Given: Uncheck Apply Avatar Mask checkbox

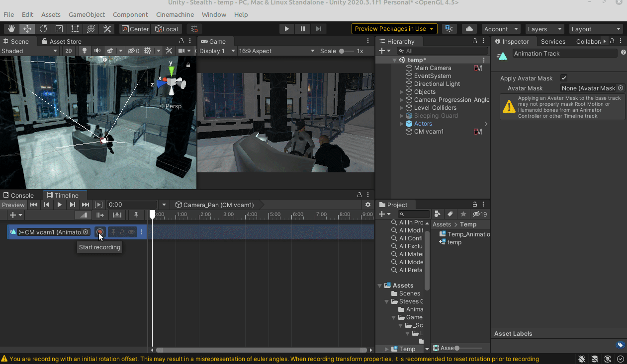Looking at the screenshot, I should click(x=564, y=78).
